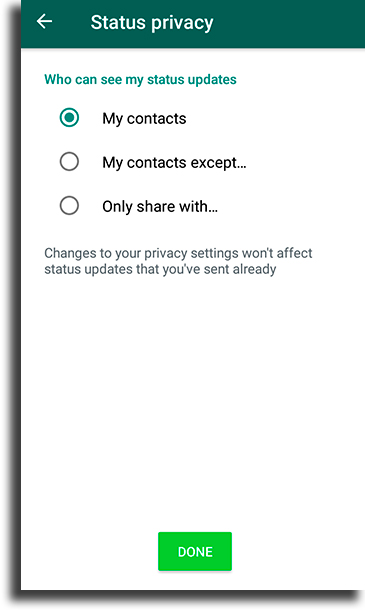Viewport: 365px width, 610px height.
Task: Click the ellipsis after Only share with
Action: point(213,210)
